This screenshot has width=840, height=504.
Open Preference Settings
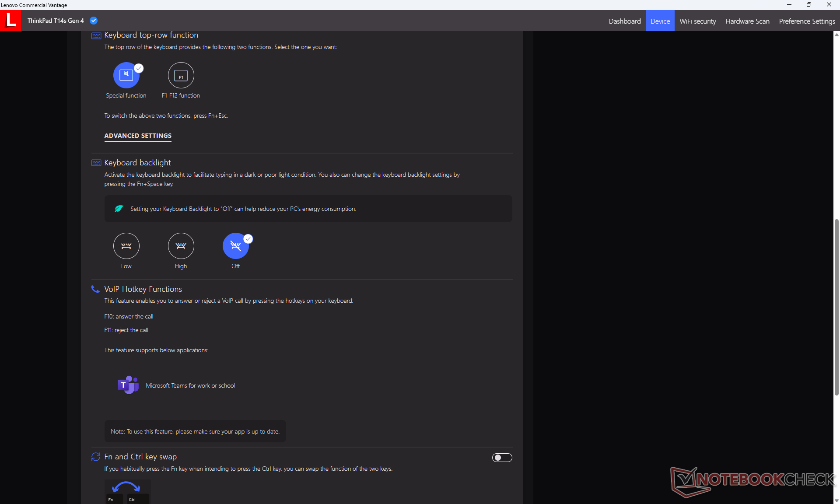pyautogui.click(x=807, y=21)
